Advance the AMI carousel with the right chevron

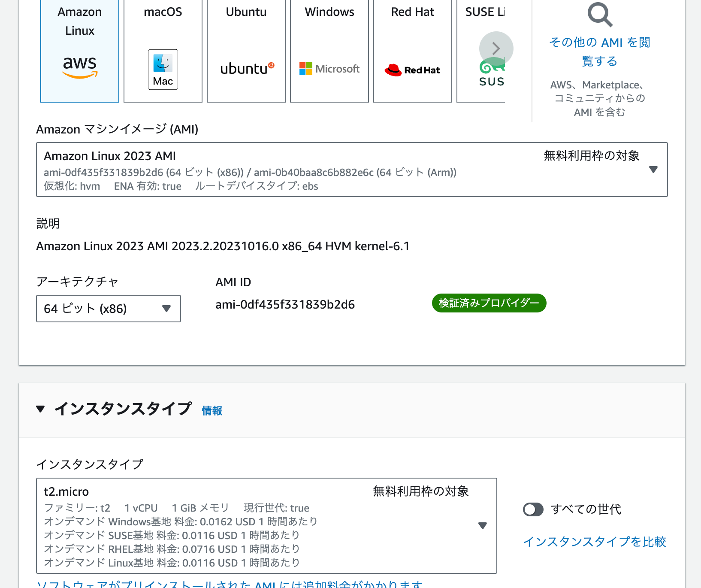(496, 48)
